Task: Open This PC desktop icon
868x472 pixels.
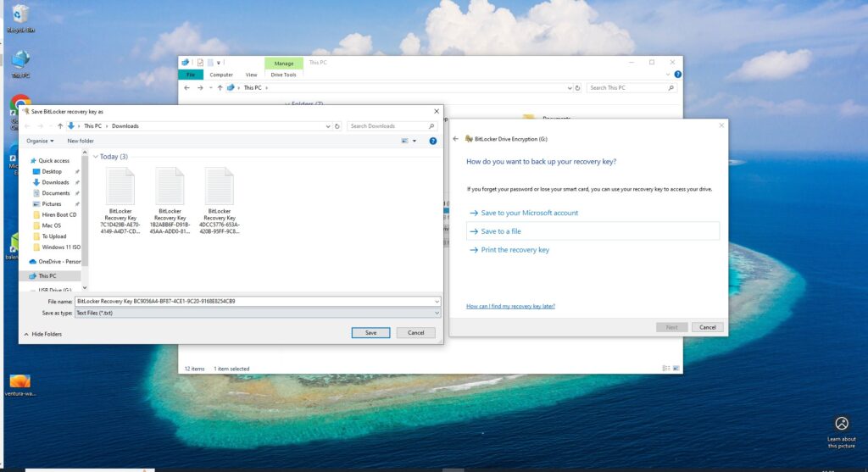Action: [x=20, y=64]
